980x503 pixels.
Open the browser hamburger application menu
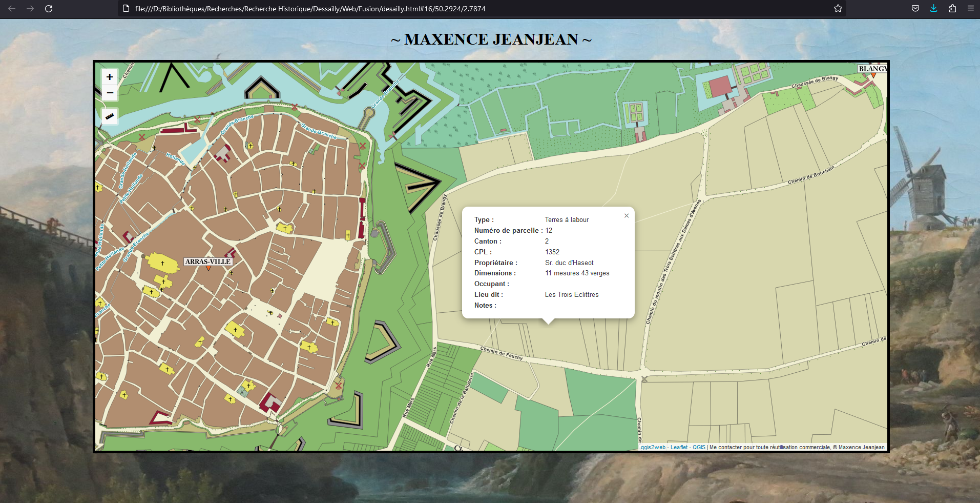tap(970, 9)
